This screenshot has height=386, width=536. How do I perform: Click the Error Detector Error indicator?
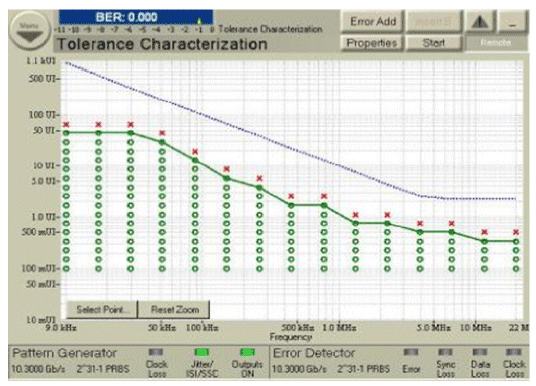(411, 352)
